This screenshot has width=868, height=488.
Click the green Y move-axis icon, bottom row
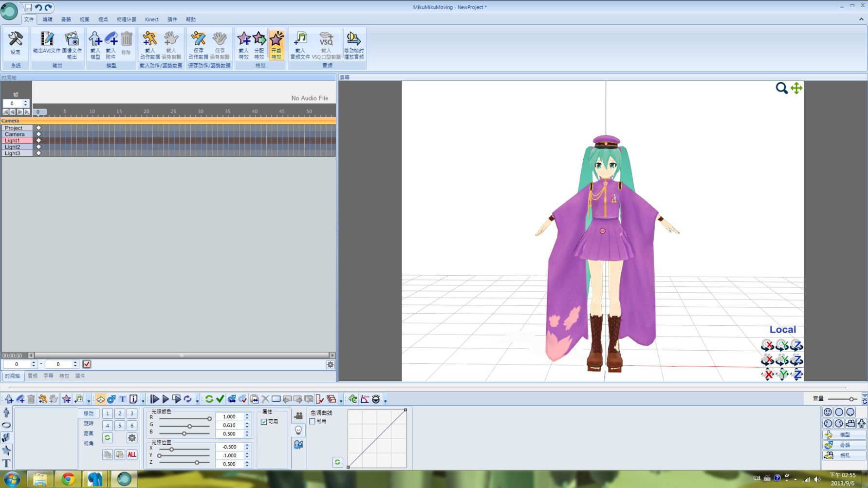[782, 374]
